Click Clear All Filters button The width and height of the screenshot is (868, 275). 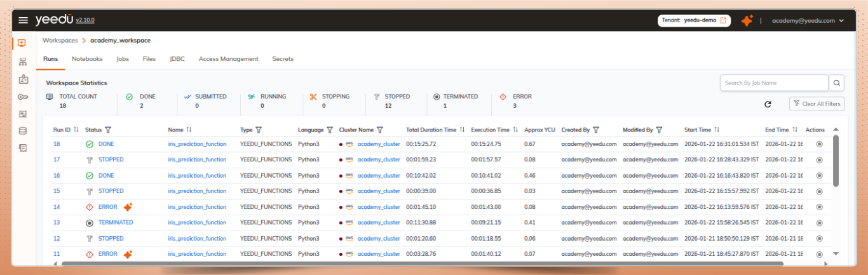coord(817,104)
